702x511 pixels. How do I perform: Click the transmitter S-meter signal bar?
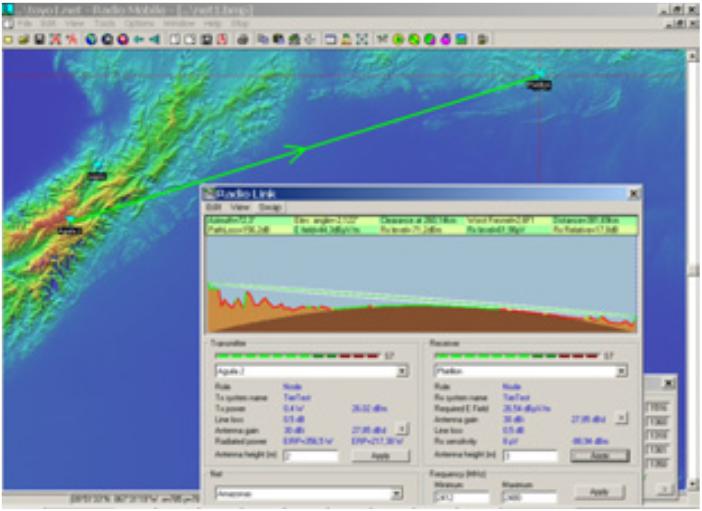[295, 354]
